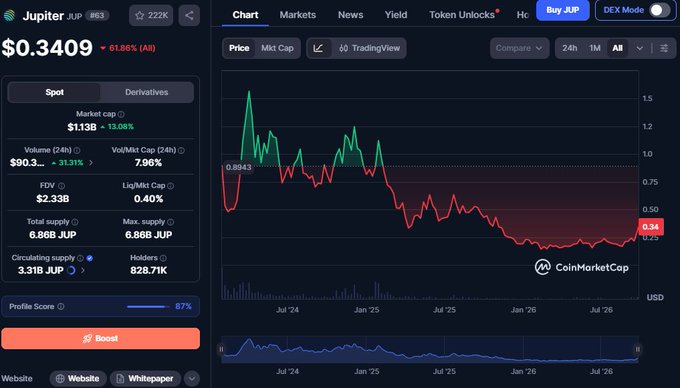
Task: Click the 828.71K holders value
Action: click(x=148, y=271)
